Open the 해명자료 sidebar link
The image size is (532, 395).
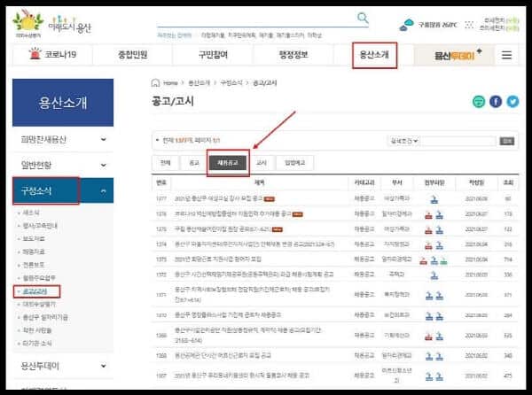pos(34,252)
